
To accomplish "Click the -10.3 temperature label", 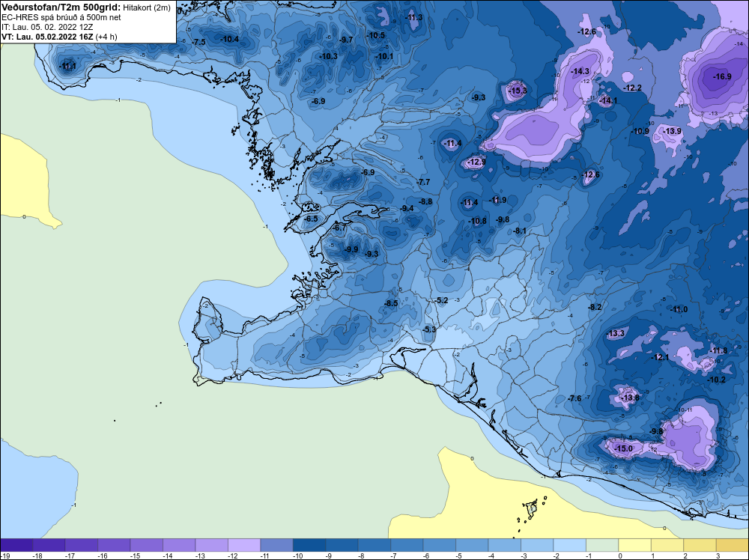I will 328,56.
